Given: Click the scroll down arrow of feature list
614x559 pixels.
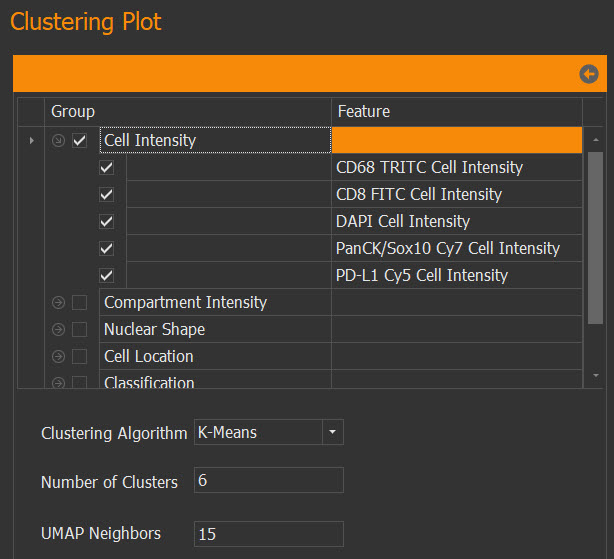Looking at the screenshot, I should click(596, 375).
